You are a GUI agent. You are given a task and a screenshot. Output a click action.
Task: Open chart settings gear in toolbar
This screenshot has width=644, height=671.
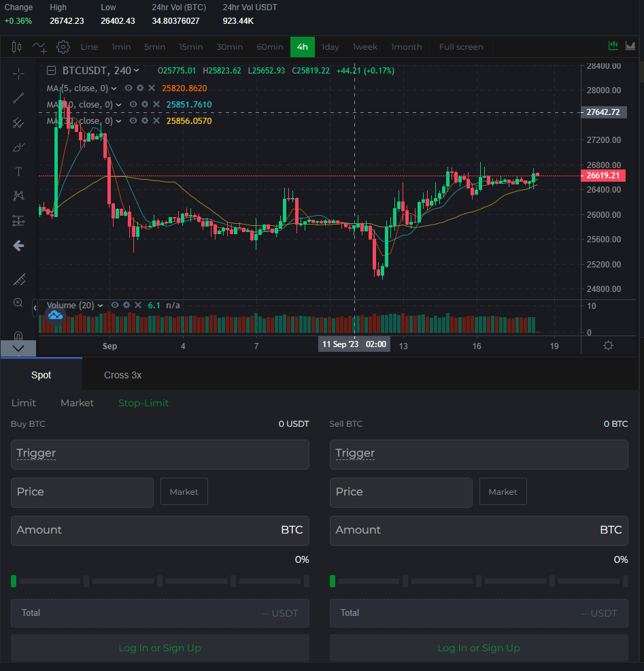pos(63,47)
